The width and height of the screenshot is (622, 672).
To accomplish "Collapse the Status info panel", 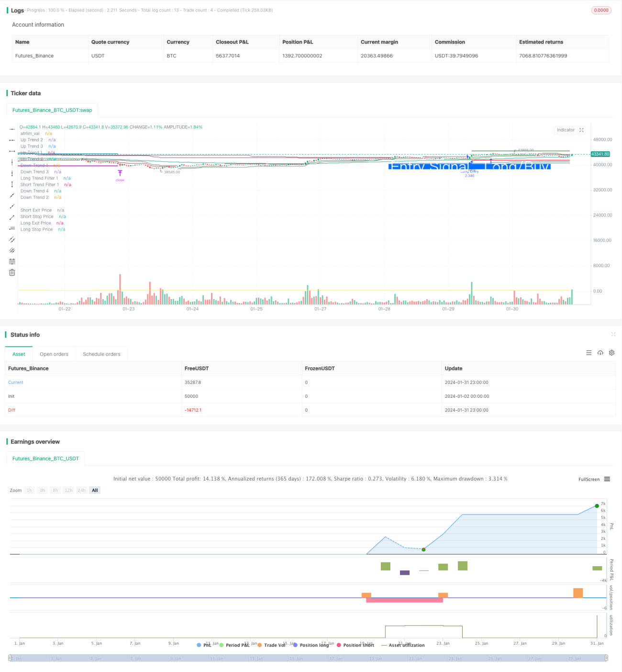I will coord(613,335).
